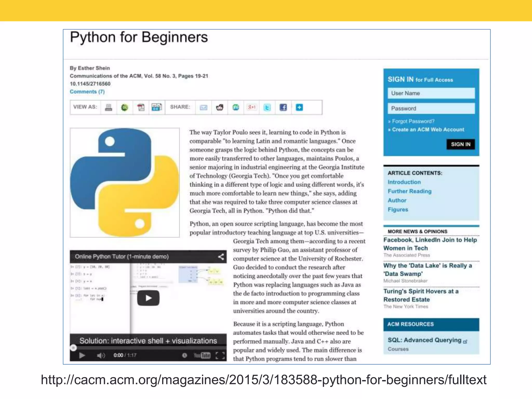Open Facebook, LinkedIn Join to Help Women article
This screenshot has height=399, width=532.
[x=430, y=244]
